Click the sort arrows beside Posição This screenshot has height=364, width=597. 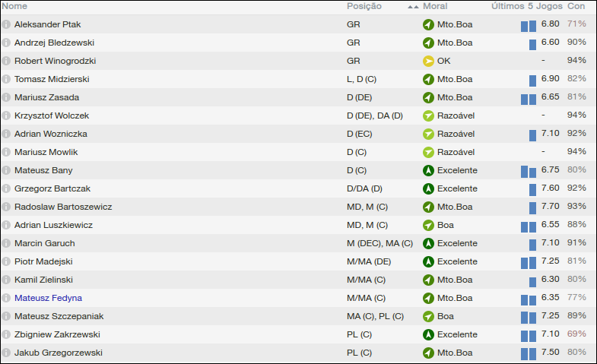[x=413, y=6]
